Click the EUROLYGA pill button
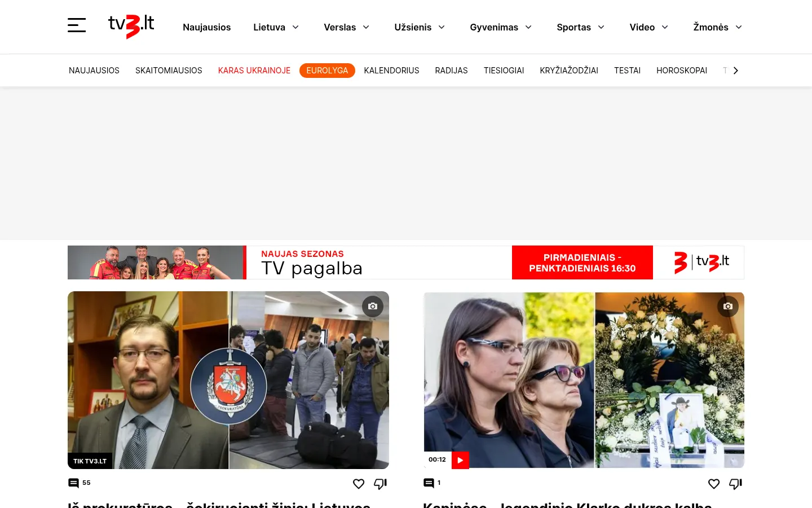Viewport: 812px width, 508px height. pyautogui.click(x=327, y=71)
